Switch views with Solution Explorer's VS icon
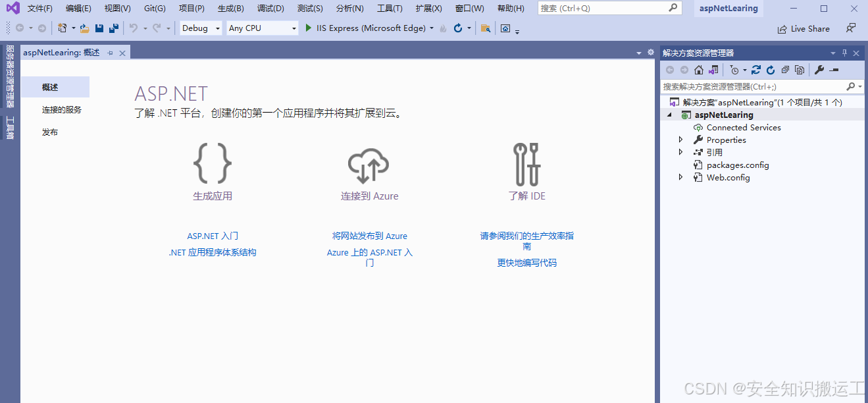This screenshot has height=403, width=868. point(713,70)
